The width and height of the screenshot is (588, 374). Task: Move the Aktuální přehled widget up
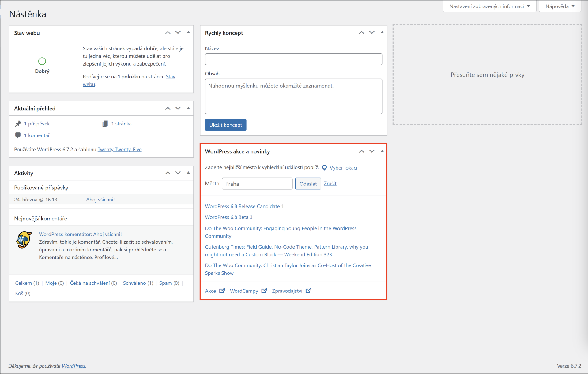pos(168,108)
